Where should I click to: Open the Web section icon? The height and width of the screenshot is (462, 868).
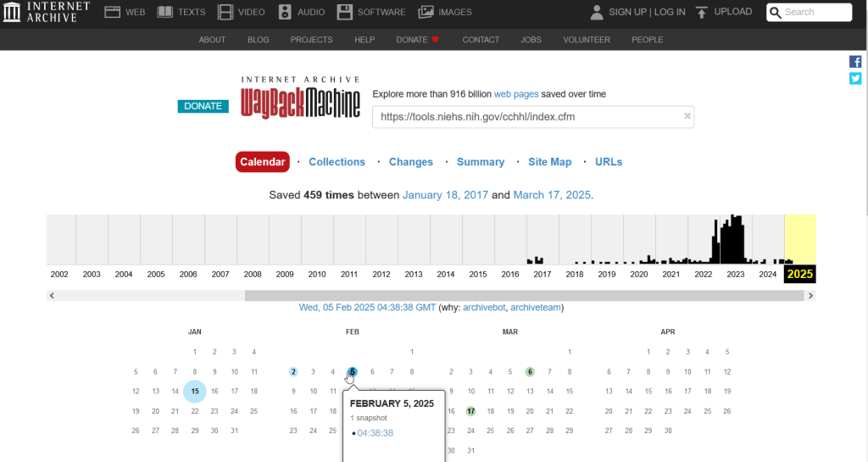[x=113, y=13]
